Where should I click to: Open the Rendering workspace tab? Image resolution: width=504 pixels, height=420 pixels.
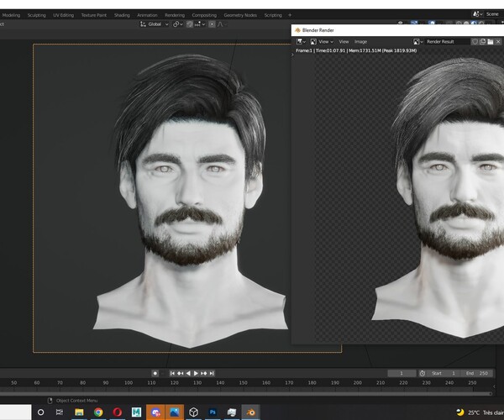tap(175, 15)
